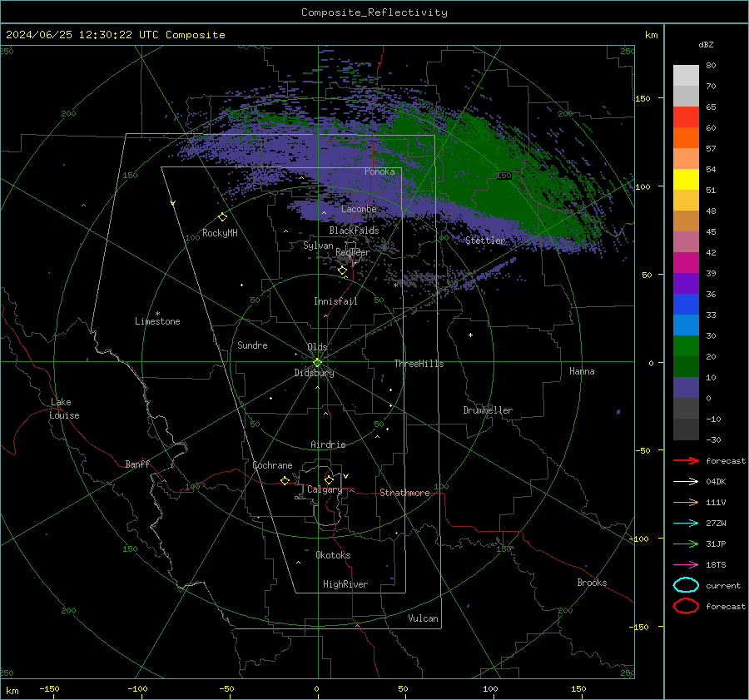Click the purple echo streak southeast of Stettler
Image resolution: width=749 pixels, height=700 pixels.
coord(485,276)
